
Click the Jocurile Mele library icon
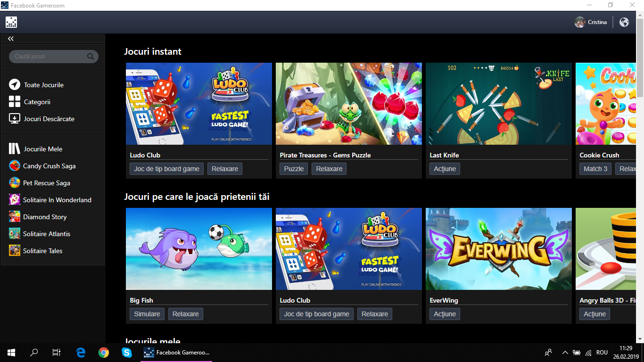coord(15,149)
